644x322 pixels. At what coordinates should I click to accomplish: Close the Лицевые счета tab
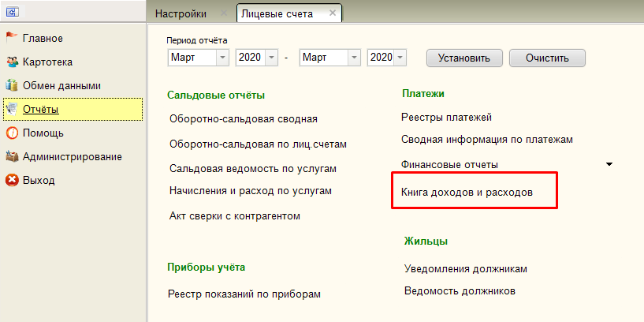coord(333,13)
